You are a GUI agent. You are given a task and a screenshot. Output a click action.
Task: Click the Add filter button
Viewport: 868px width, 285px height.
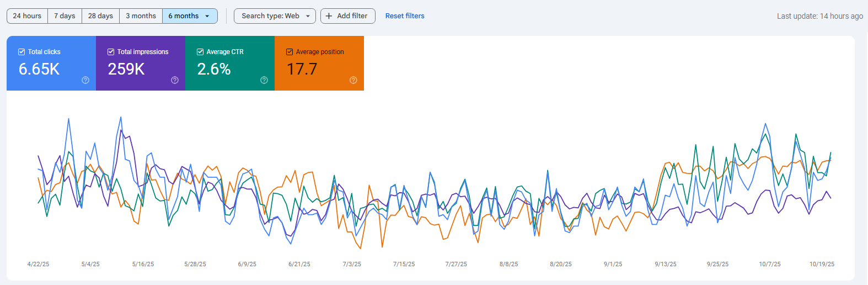coord(348,16)
